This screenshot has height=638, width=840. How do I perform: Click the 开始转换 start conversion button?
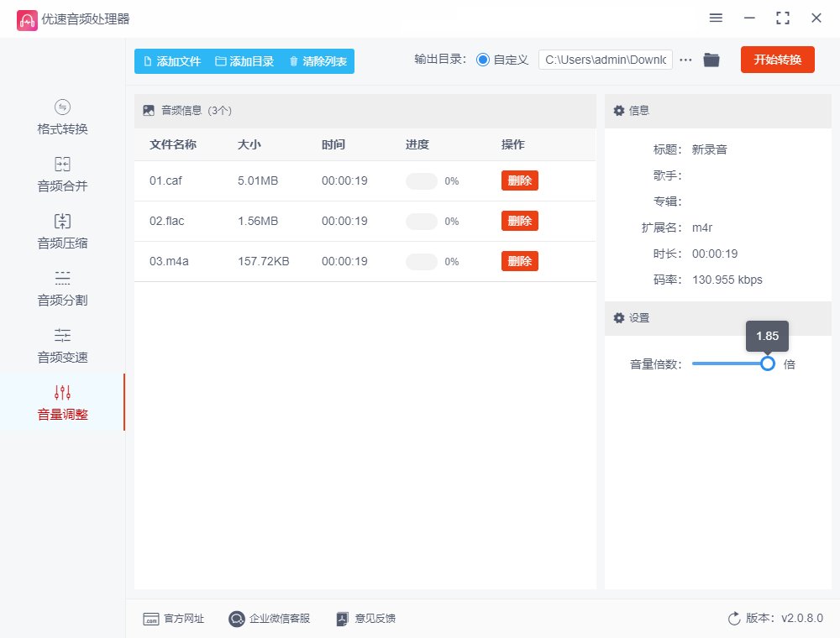click(777, 60)
